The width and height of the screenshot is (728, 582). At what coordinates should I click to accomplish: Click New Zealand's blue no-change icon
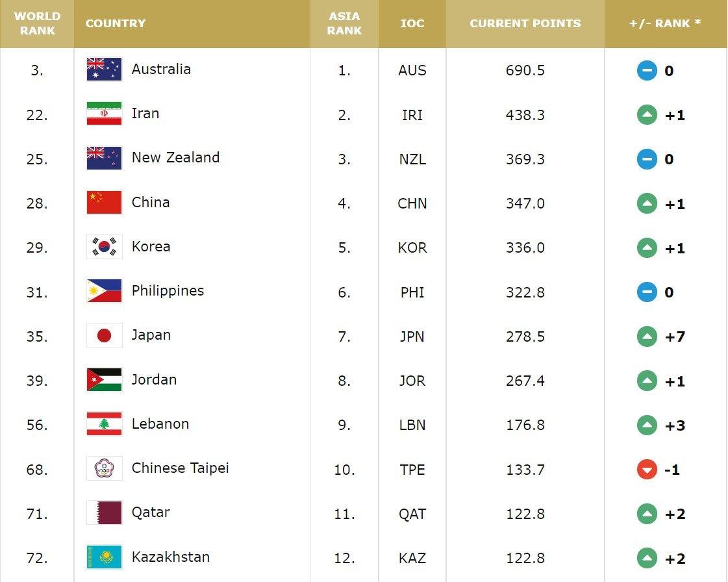point(647,159)
